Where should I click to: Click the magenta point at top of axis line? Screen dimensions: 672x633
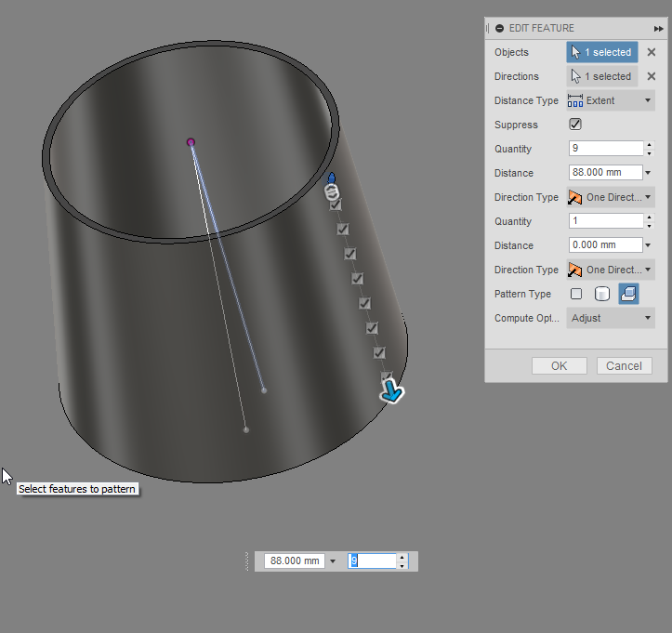(191, 142)
